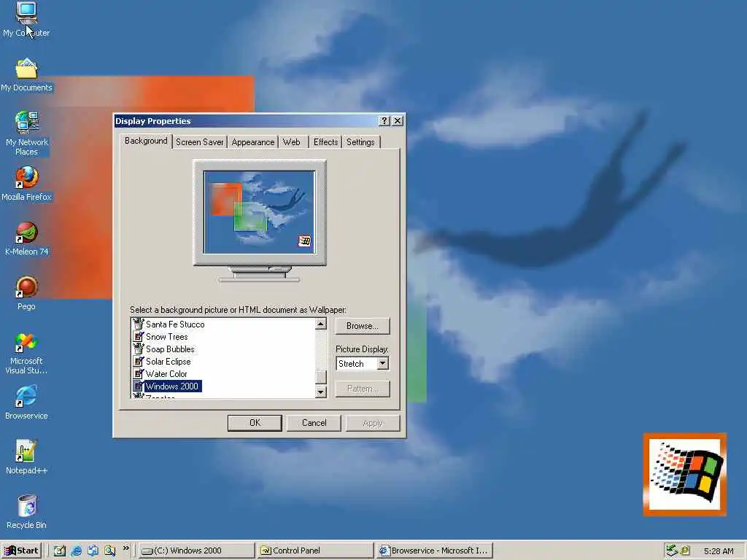The image size is (747, 560).
Task: Confirm with the OK button
Action: pyautogui.click(x=255, y=423)
